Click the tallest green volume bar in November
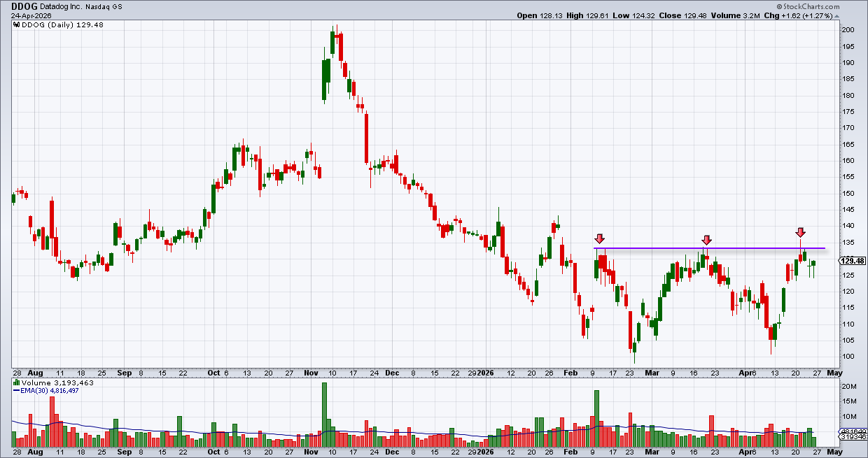Screen dimensions: 868x458 click(324, 415)
